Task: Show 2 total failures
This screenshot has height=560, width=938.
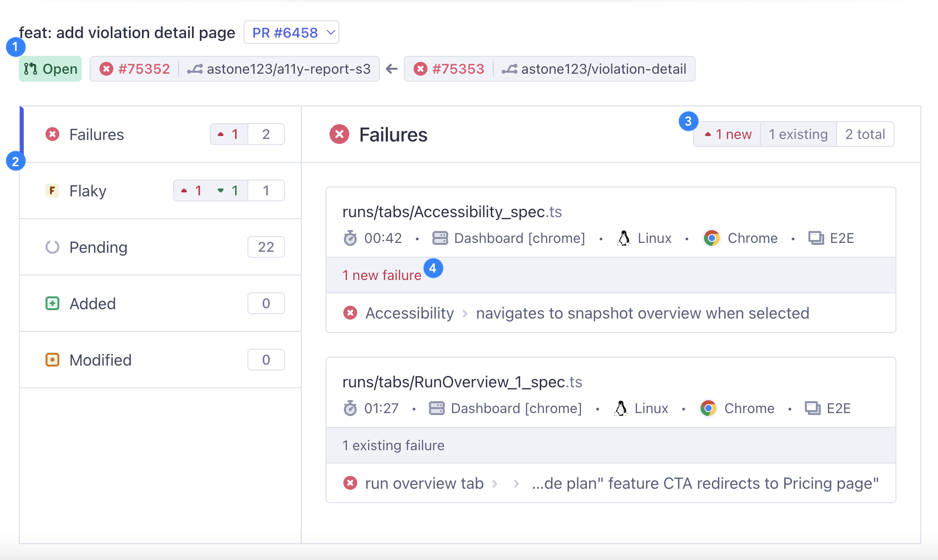Action: pyautogui.click(x=865, y=135)
